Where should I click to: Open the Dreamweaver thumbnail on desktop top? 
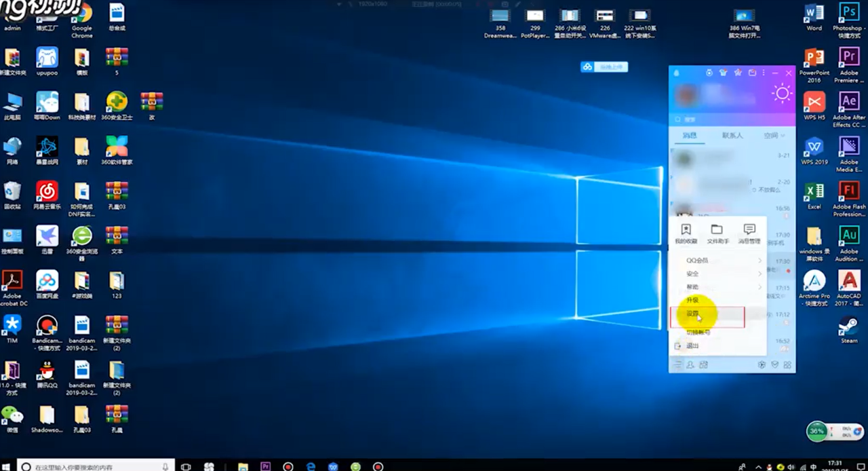click(x=500, y=24)
